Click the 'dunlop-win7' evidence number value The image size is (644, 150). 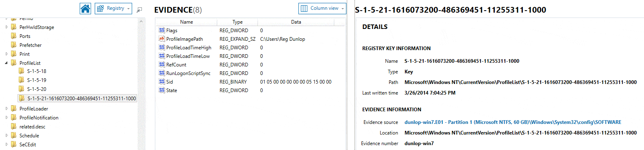pos(419,143)
